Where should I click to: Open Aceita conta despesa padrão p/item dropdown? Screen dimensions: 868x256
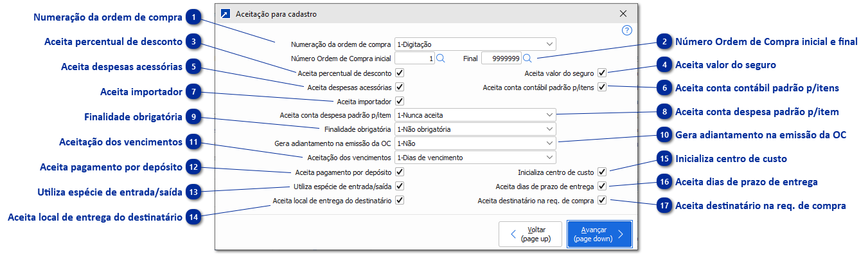[475, 115]
